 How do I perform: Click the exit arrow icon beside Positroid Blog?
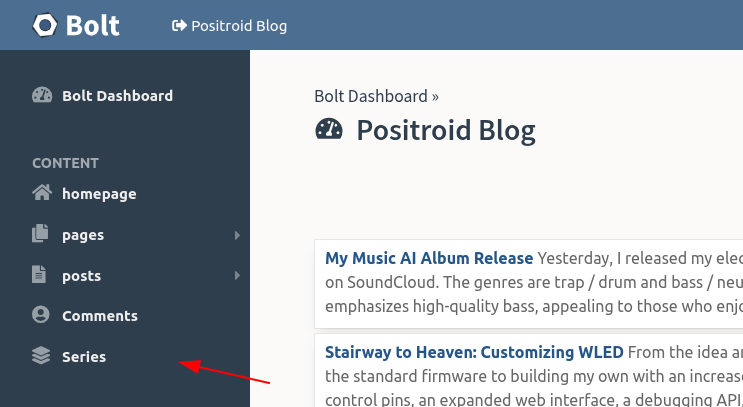click(179, 26)
